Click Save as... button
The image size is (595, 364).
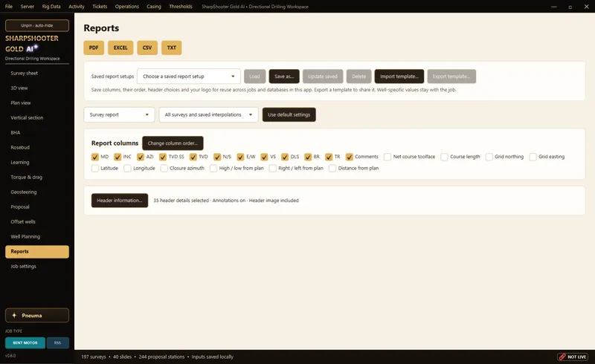coord(284,77)
